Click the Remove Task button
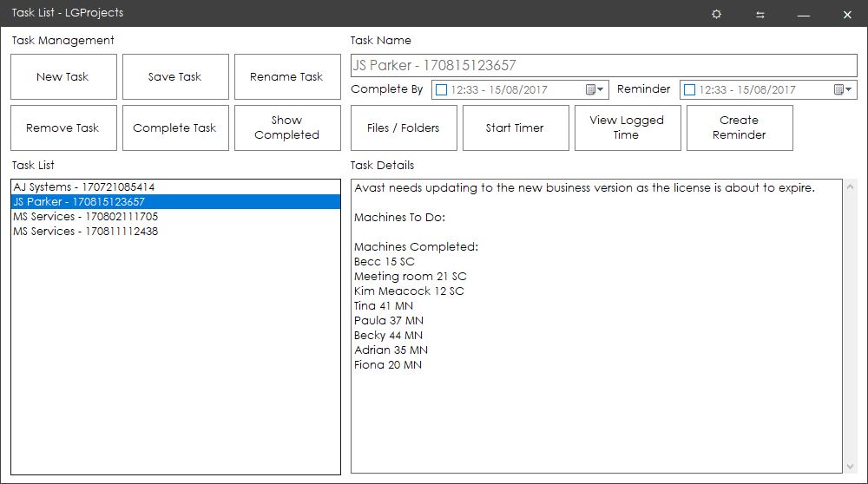868x484 pixels. click(x=63, y=128)
